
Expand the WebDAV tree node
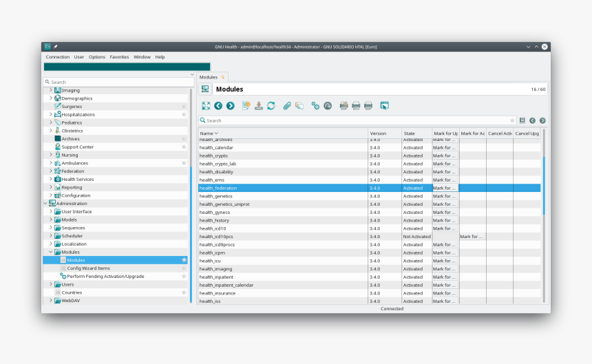[x=51, y=301]
